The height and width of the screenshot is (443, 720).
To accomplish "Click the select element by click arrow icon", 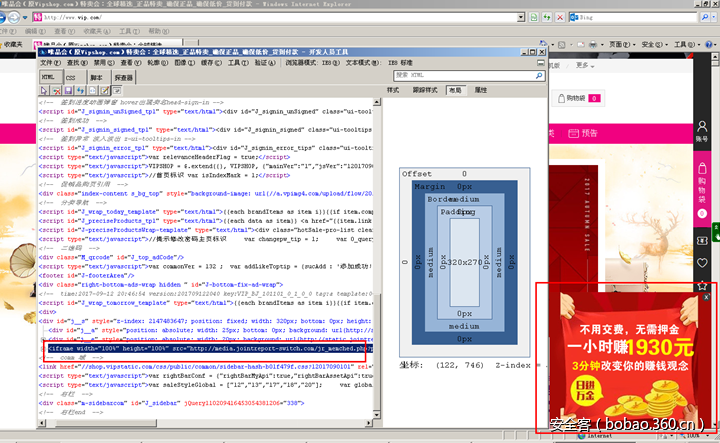I will click(45, 89).
